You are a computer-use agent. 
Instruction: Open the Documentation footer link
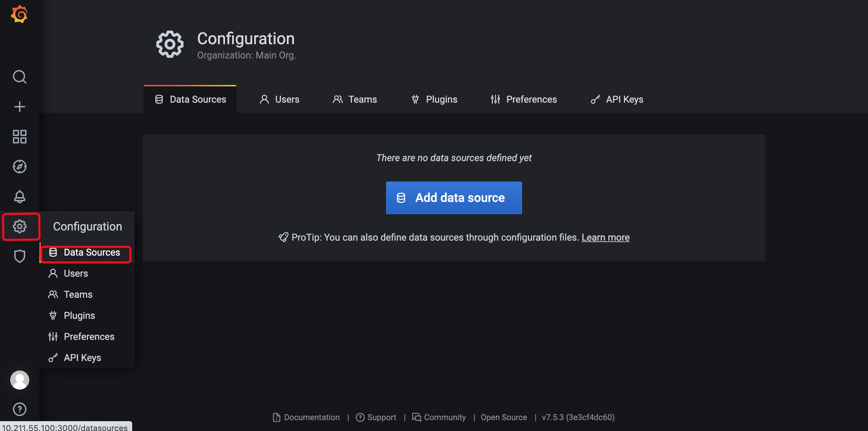(x=306, y=417)
